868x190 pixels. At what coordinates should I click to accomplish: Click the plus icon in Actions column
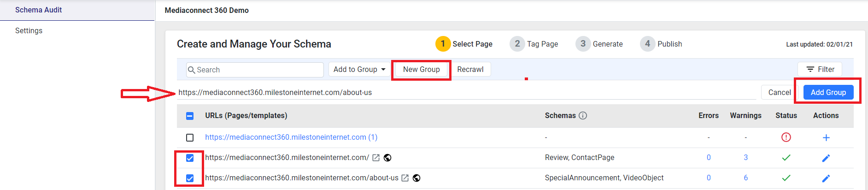[826, 137]
